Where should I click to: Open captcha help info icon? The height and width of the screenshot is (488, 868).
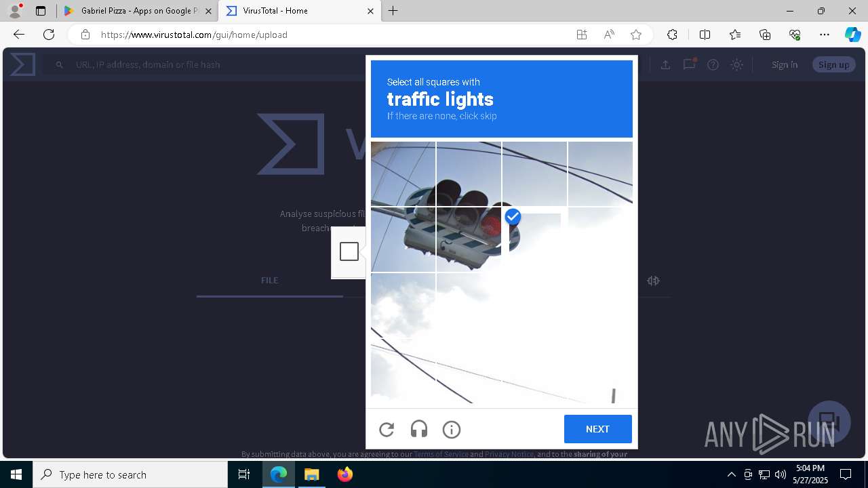point(452,429)
